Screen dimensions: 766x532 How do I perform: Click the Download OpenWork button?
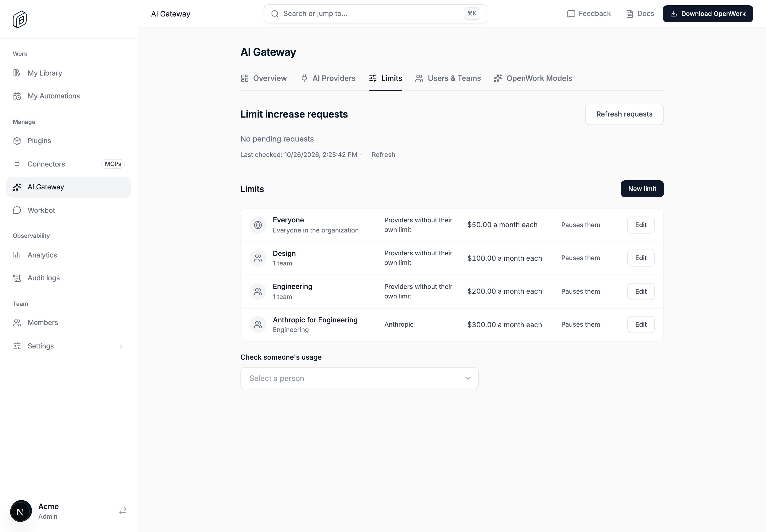[708, 14]
